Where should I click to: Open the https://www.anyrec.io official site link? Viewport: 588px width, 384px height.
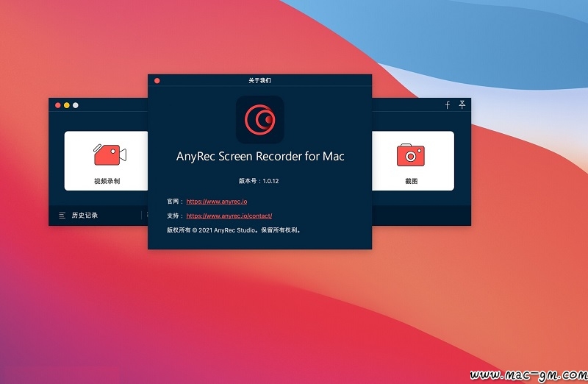tap(217, 202)
